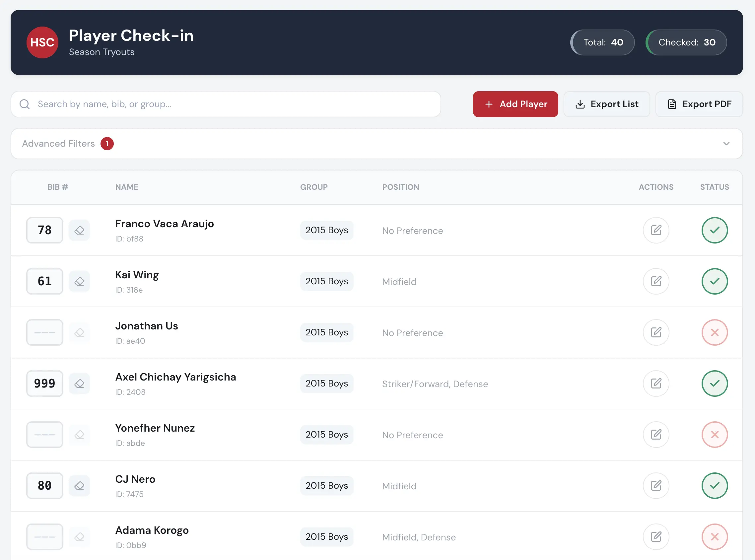755x560 pixels.
Task: Click ID: ae40 text
Action: click(130, 341)
